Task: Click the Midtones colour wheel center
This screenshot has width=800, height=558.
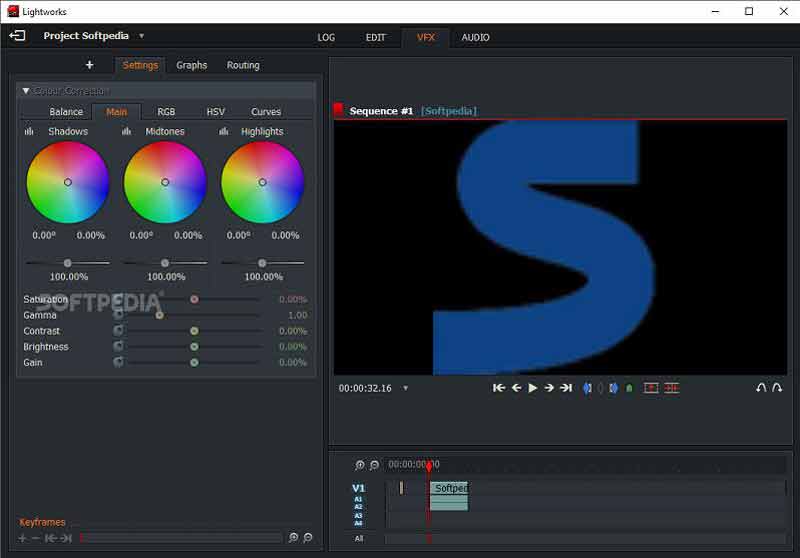Action: pyautogui.click(x=165, y=182)
